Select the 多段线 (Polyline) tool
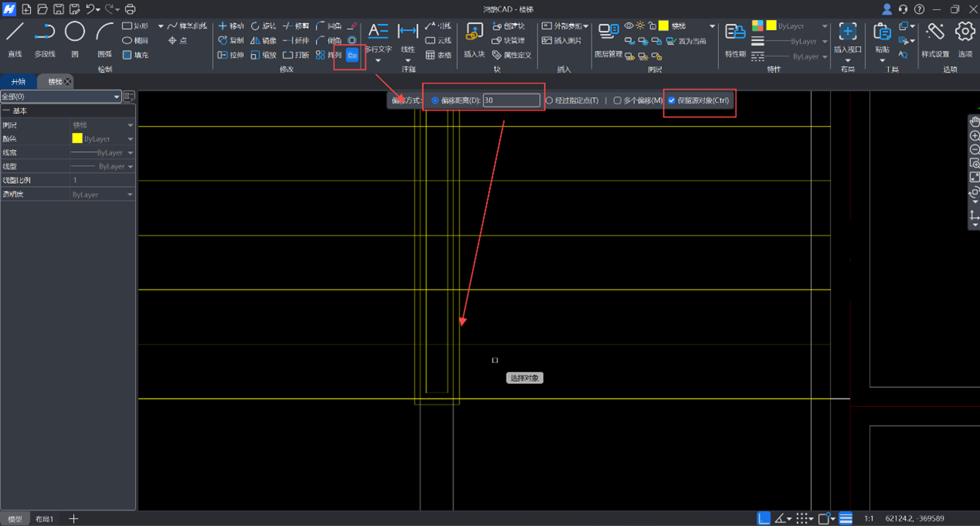Image resolution: width=980 pixels, height=526 pixels. [x=45, y=32]
